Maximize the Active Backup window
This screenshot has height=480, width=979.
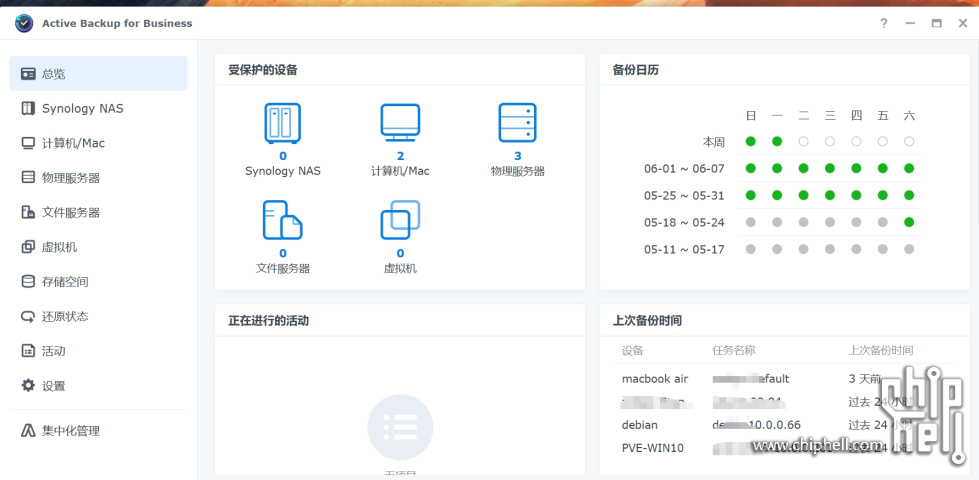coord(937,24)
